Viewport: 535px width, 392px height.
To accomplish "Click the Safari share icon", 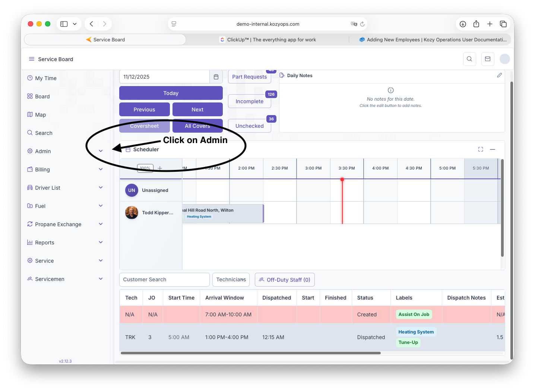I will point(476,24).
